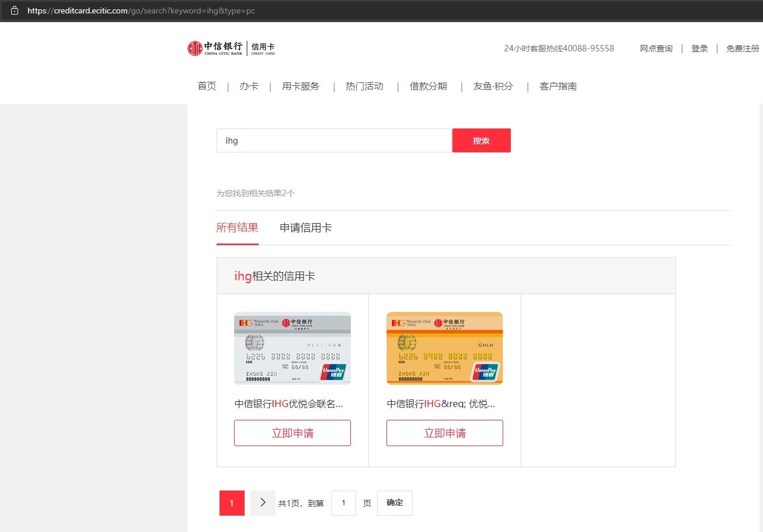
Task: Click the padlock icon in address bar
Action: click(15, 11)
